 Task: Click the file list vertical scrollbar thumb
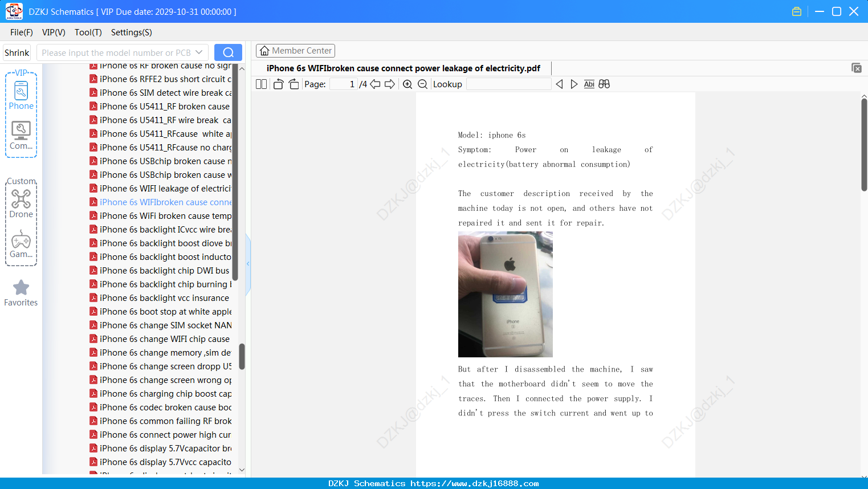pyautogui.click(x=242, y=356)
